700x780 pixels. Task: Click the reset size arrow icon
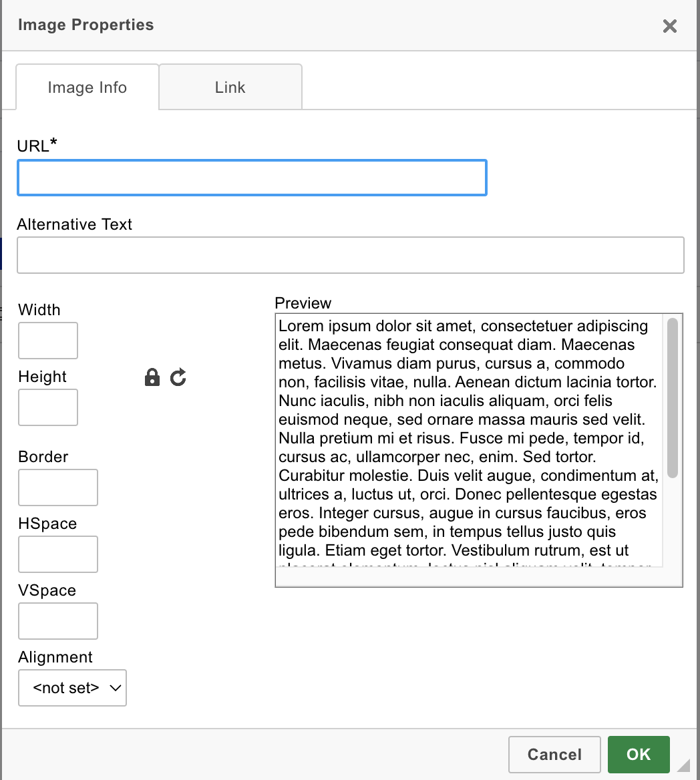tap(178, 377)
